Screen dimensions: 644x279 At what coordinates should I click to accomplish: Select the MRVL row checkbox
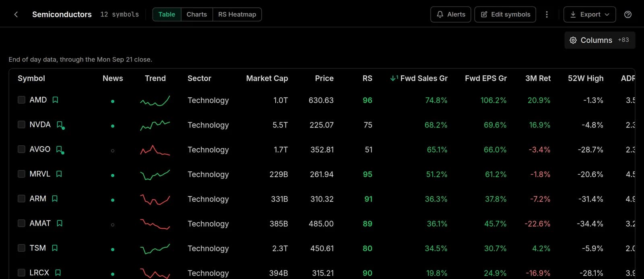tap(21, 174)
